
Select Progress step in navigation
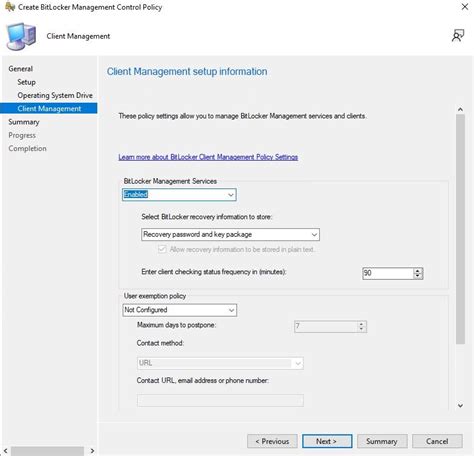click(22, 135)
